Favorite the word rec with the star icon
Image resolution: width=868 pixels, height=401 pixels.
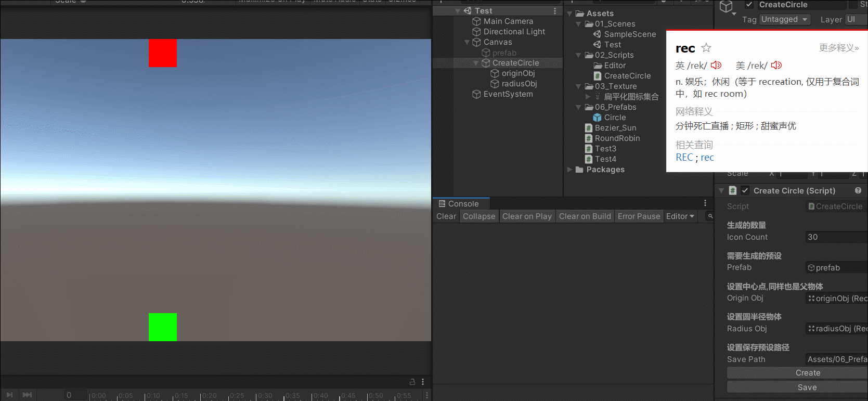click(706, 48)
